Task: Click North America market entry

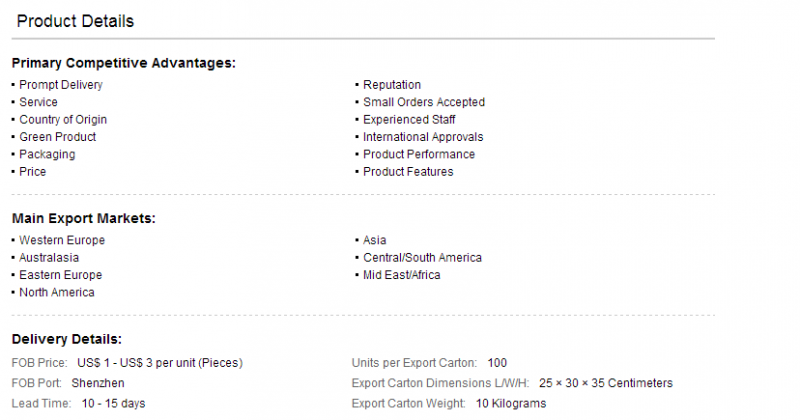Action: [57, 292]
